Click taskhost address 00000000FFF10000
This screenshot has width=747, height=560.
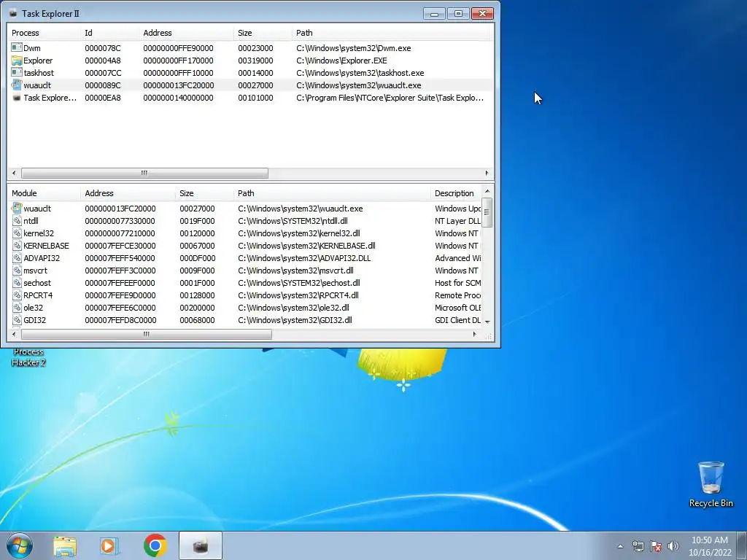pyautogui.click(x=178, y=73)
